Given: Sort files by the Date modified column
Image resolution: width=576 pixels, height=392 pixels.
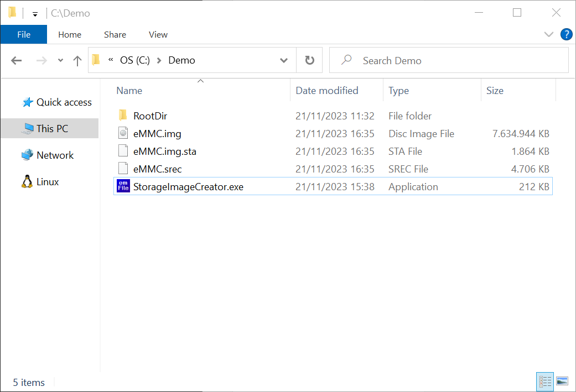Looking at the screenshot, I should point(326,91).
